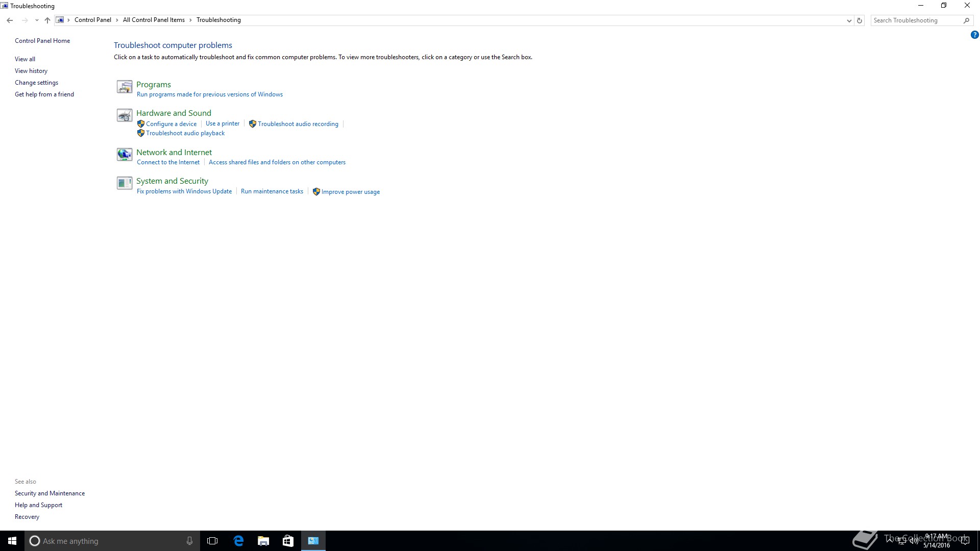Screen dimensions: 980x551
Task: Open Access shared files and folders troubleshooter
Action: pyautogui.click(x=277, y=162)
